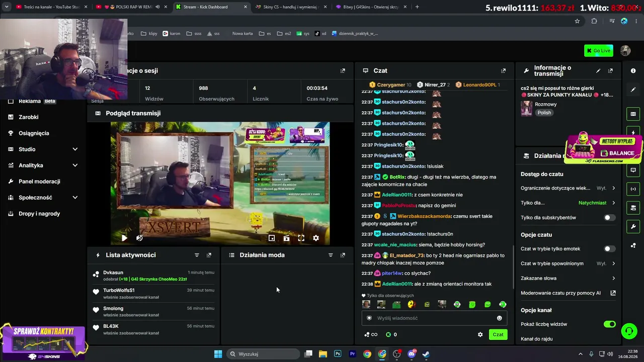This screenshot has width=644, height=362.
Task: Switch to YouTube Studio tab
Action: (x=51, y=7)
